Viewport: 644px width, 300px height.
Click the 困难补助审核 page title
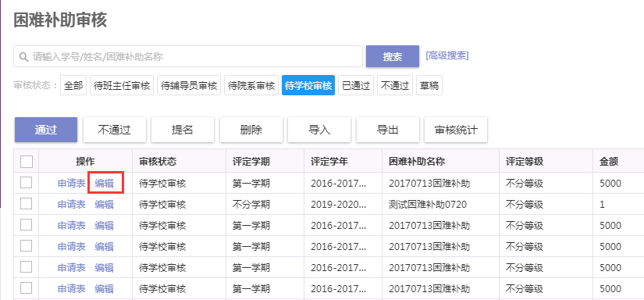pos(60,20)
